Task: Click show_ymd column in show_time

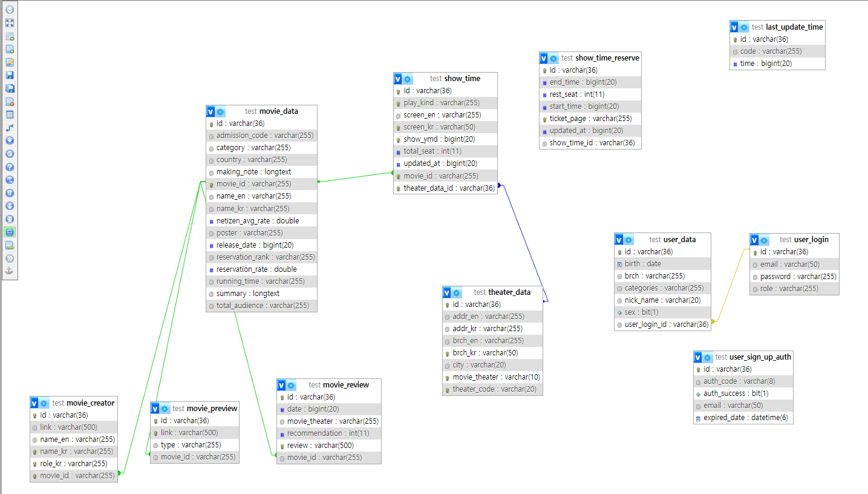Action: point(445,139)
